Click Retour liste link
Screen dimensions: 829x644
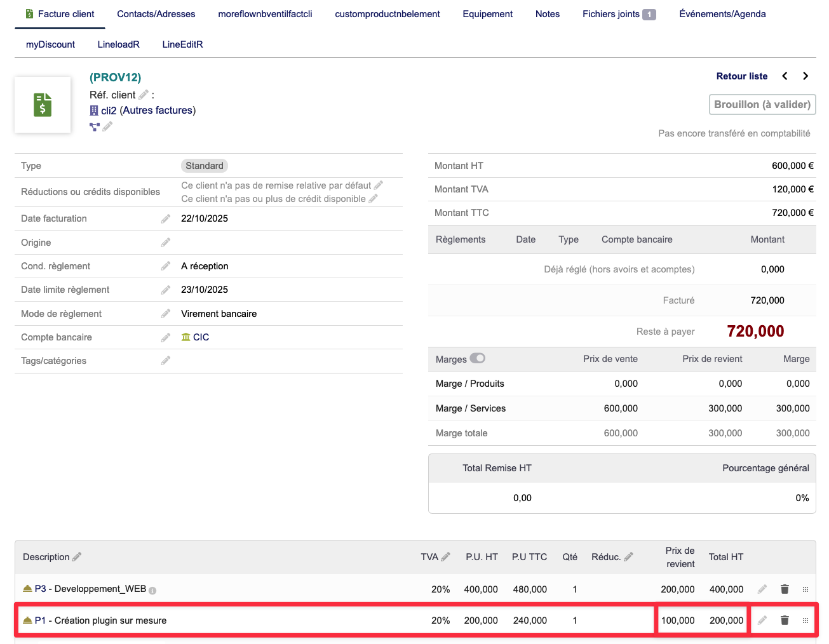point(741,76)
